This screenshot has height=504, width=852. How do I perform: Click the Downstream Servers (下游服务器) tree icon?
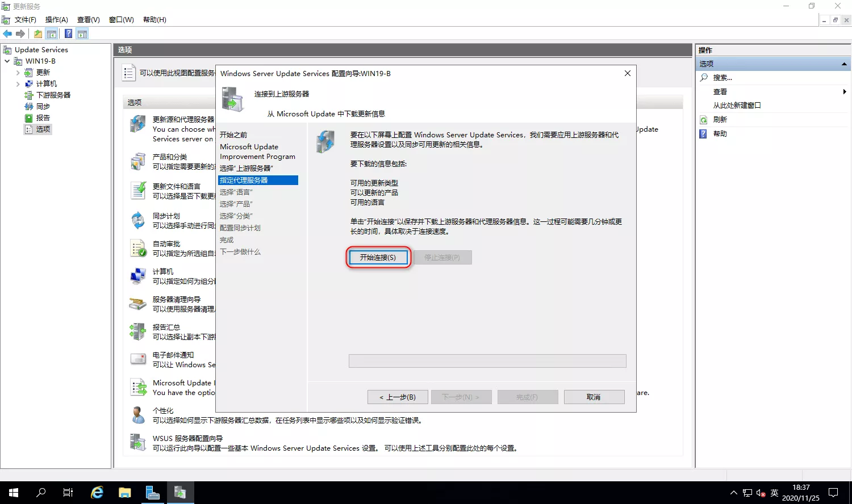(x=29, y=95)
